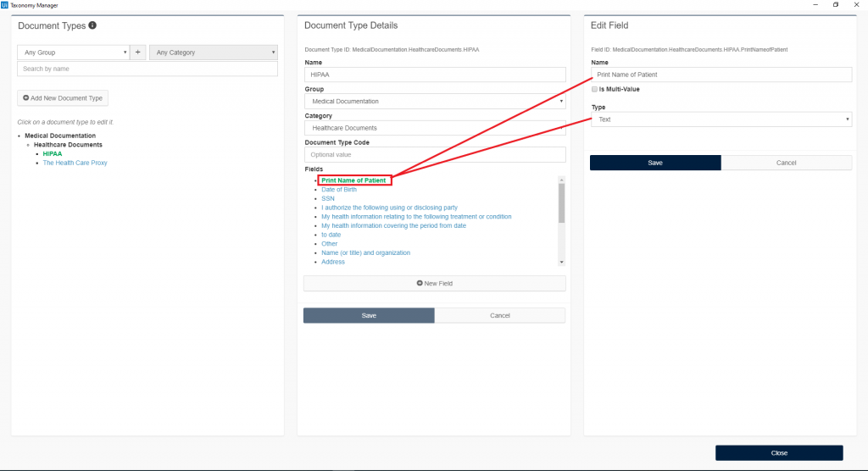Click Add New Document Type button
This screenshot has width=868, height=471.
coord(63,98)
